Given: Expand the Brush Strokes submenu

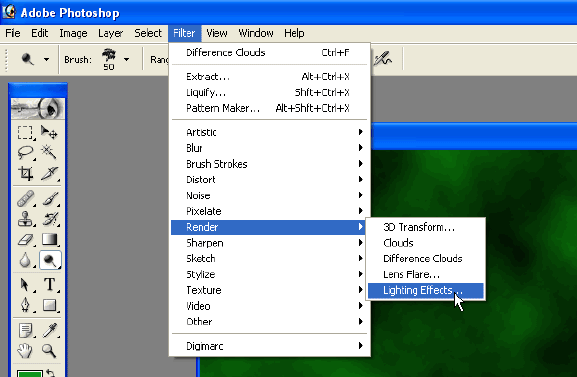Looking at the screenshot, I should pos(269,164).
